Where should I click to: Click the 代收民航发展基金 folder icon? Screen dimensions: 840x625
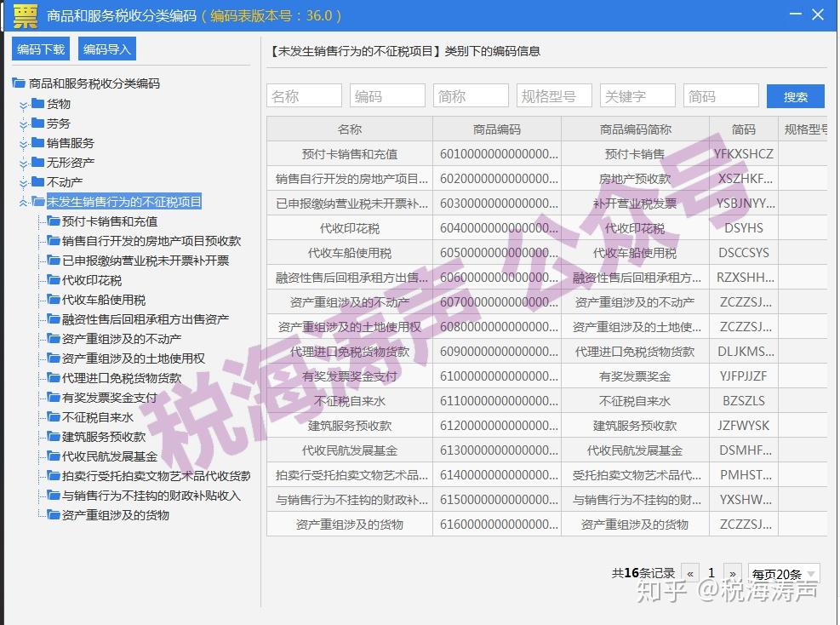53,455
